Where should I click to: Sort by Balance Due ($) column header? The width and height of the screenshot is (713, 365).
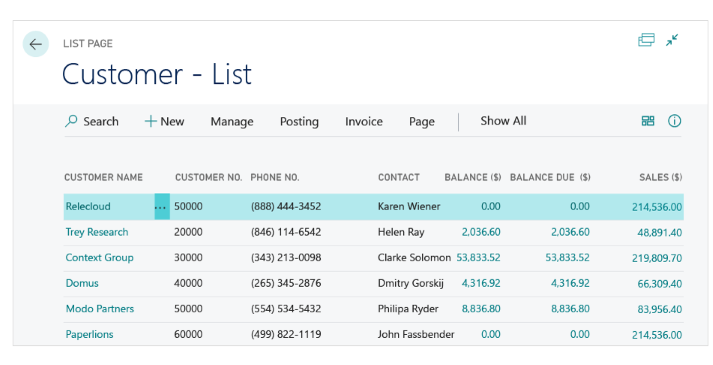(x=550, y=177)
